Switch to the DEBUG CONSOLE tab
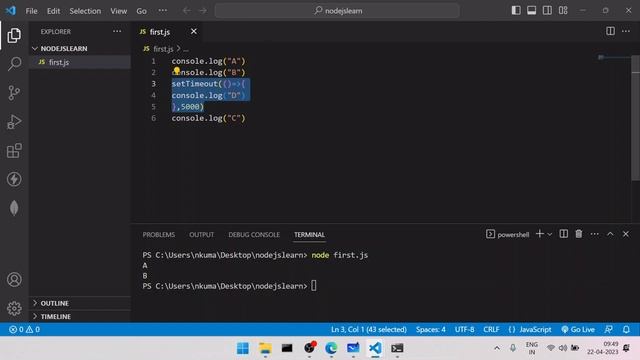 [254, 235]
